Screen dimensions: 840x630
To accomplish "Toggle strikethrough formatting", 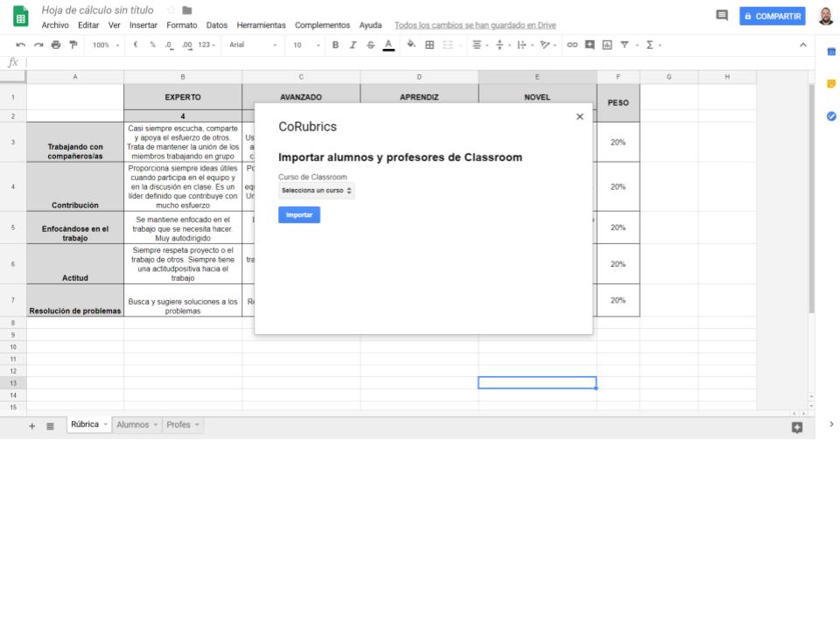I will pyautogui.click(x=370, y=45).
